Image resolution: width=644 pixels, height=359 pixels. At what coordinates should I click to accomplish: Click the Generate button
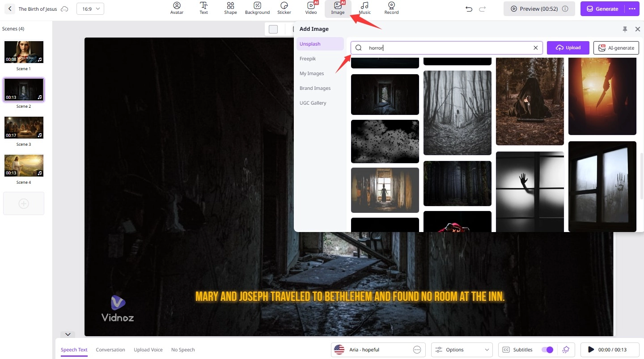tap(602, 8)
